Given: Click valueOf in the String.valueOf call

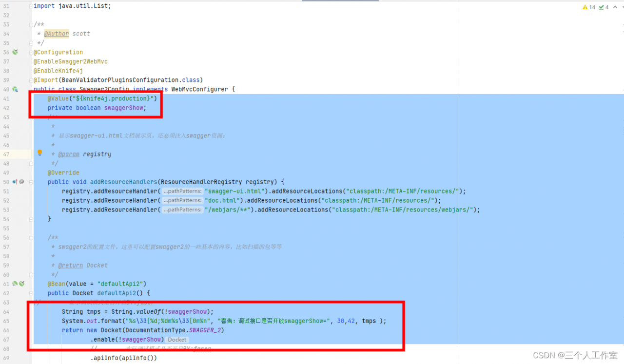Looking at the screenshot, I should pyautogui.click(x=149, y=311).
